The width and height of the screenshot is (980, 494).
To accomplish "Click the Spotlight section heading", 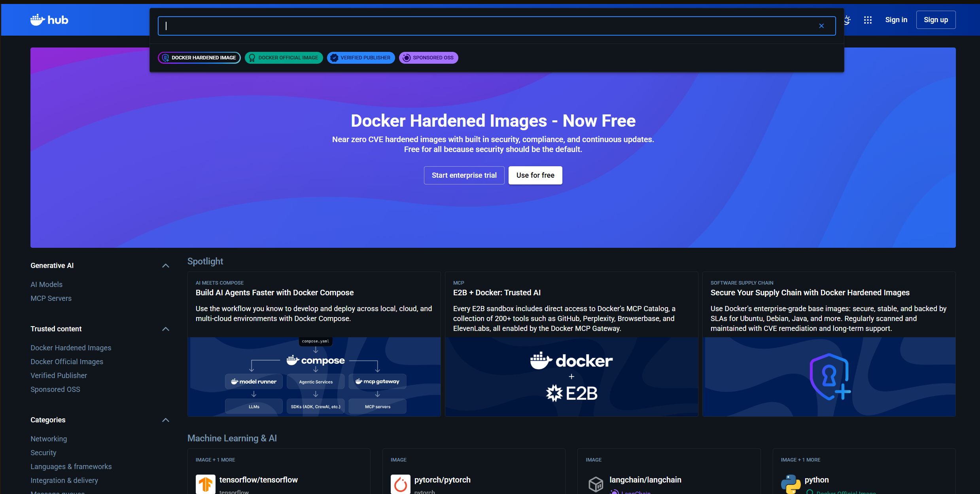I will point(205,261).
